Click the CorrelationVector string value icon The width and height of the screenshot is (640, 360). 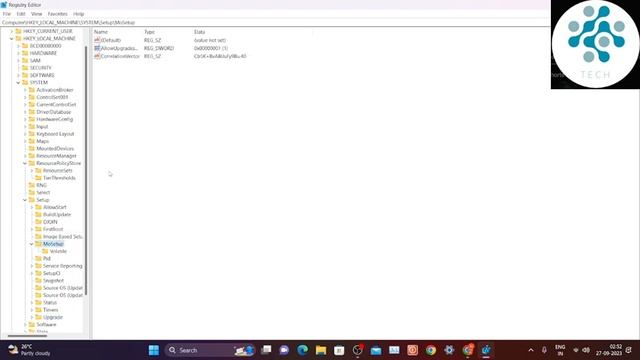click(97, 56)
